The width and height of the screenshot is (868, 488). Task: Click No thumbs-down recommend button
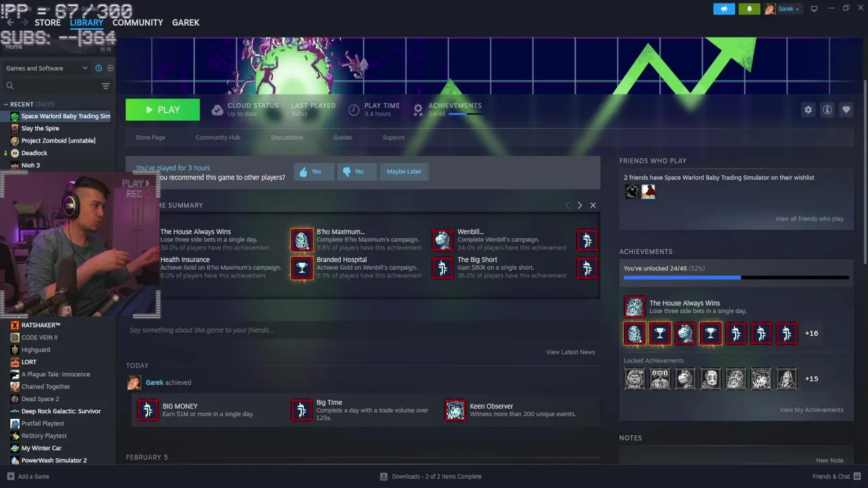click(357, 171)
